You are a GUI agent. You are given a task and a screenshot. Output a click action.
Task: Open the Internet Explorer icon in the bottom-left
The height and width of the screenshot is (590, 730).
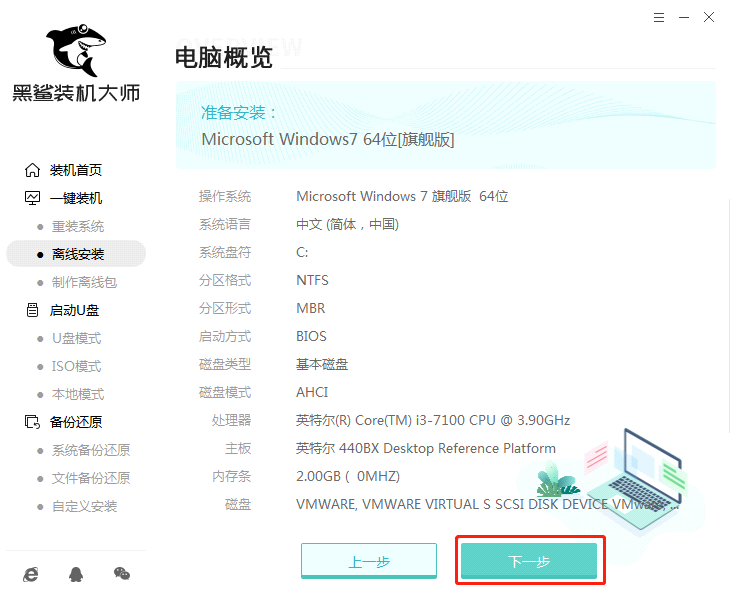32,574
